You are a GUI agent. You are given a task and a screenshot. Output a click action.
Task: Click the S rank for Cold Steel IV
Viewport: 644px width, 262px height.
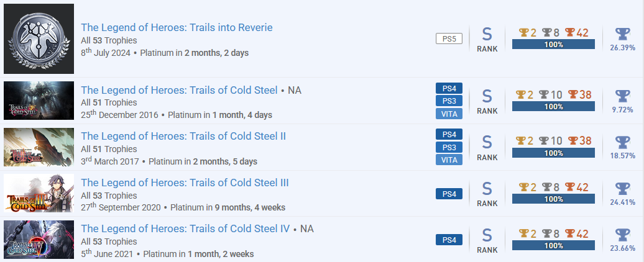click(487, 240)
